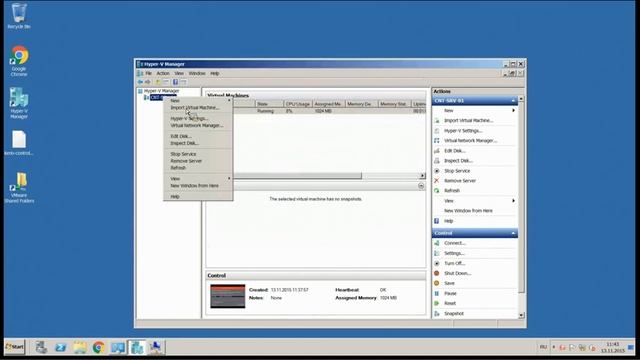Choose Stop Service from the context menu

click(x=198, y=154)
